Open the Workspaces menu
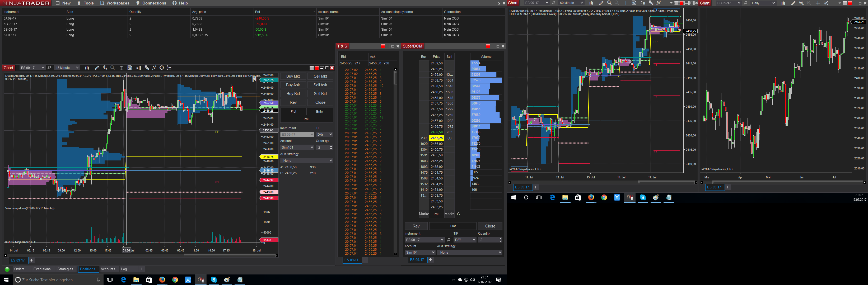Viewport: 868px width, 285px height. pyautogui.click(x=115, y=3)
